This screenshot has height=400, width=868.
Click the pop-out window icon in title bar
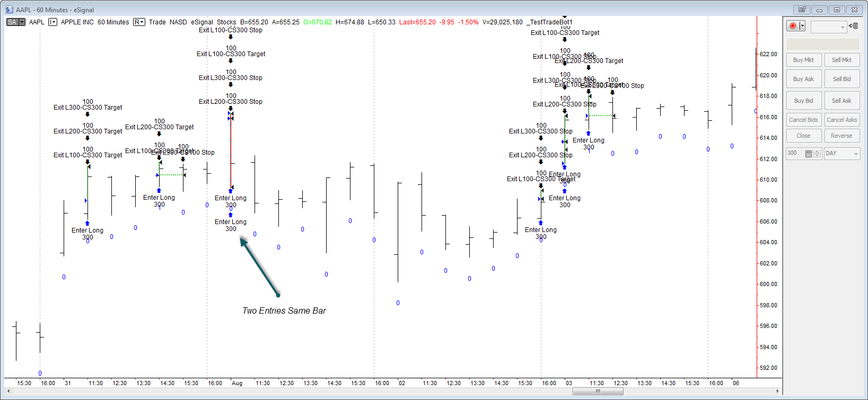coord(802,10)
